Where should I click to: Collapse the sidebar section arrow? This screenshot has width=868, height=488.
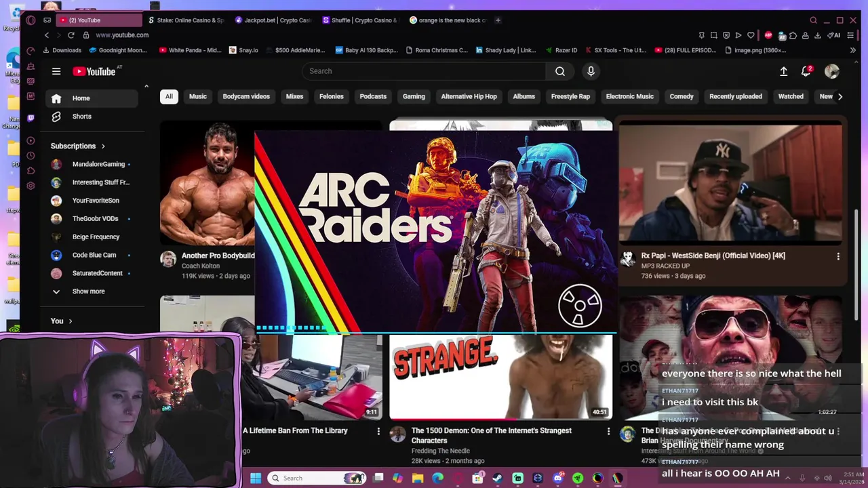(x=146, y=86)
